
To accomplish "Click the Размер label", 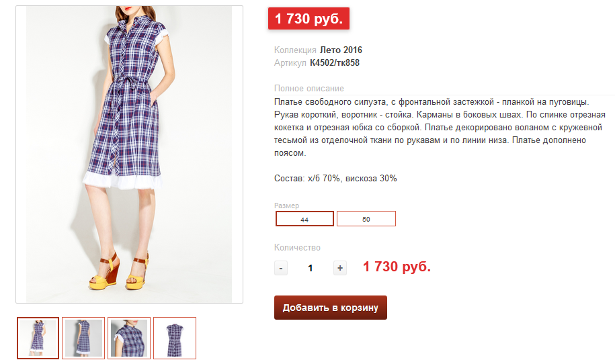I will (x=287, y=206).
